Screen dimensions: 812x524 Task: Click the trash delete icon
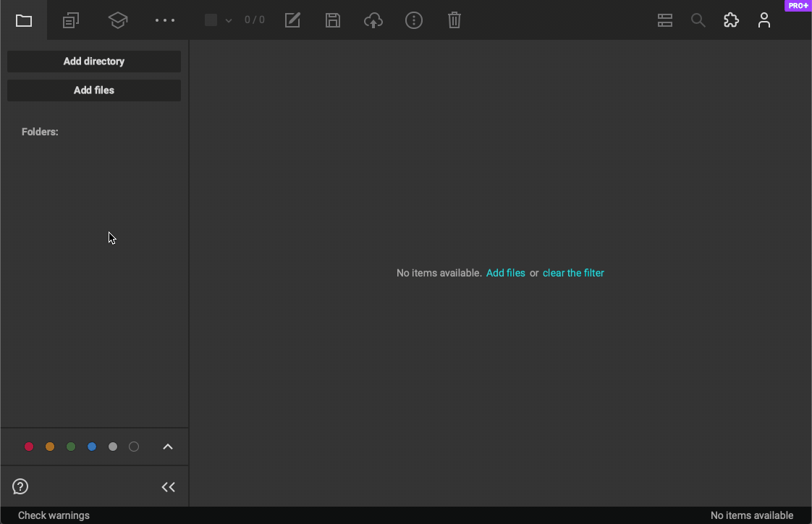pos(454,20)
